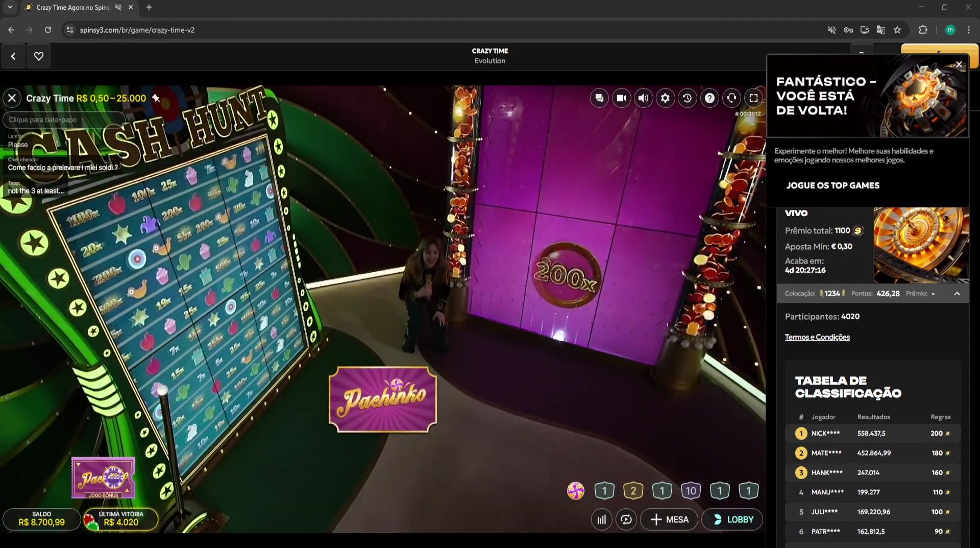Close the Crazy Time game overlay
This screenshot has width=980, height=548.
click(12, 98)
